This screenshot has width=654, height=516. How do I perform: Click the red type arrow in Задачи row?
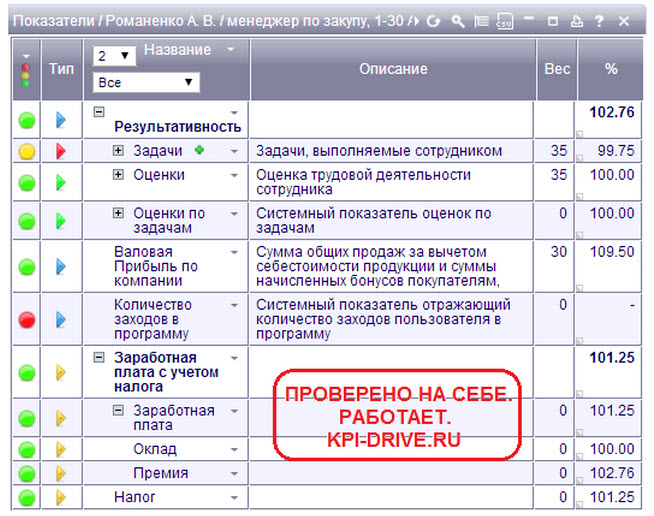[61, 151]
